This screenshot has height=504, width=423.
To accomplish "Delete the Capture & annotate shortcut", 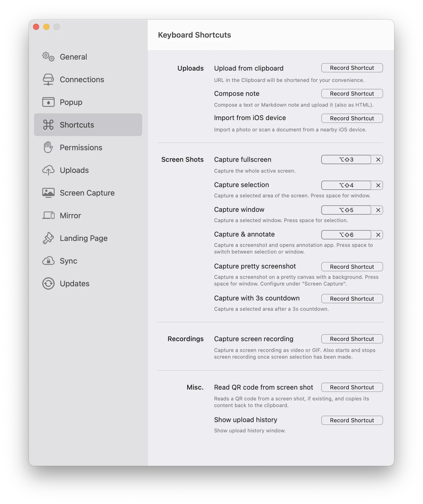I will click(378, 235).
